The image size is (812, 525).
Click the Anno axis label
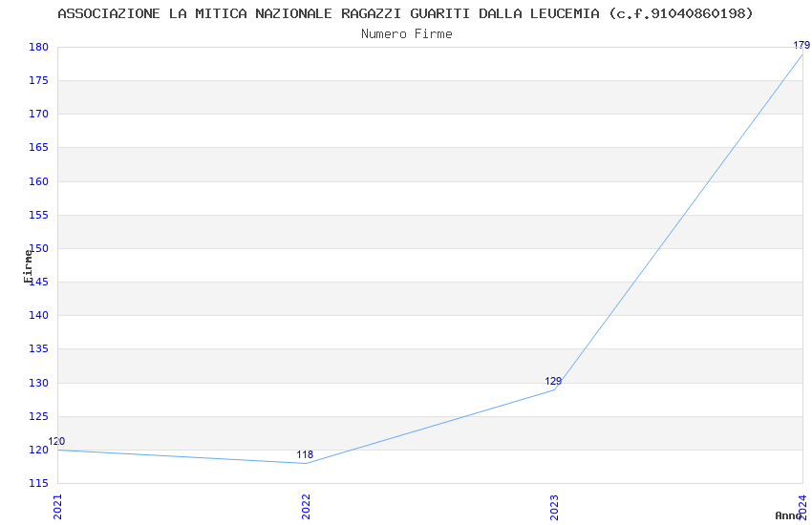pos(788,515)
